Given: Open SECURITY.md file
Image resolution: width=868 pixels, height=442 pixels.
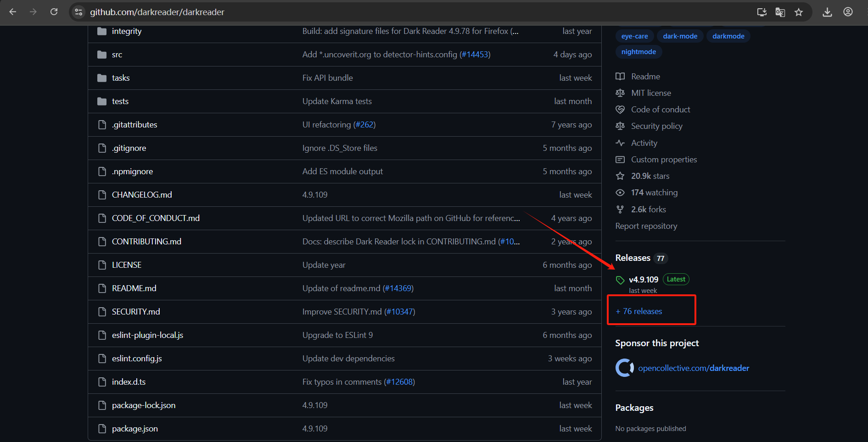Looking at the screenshot, I should pos(136,312).
